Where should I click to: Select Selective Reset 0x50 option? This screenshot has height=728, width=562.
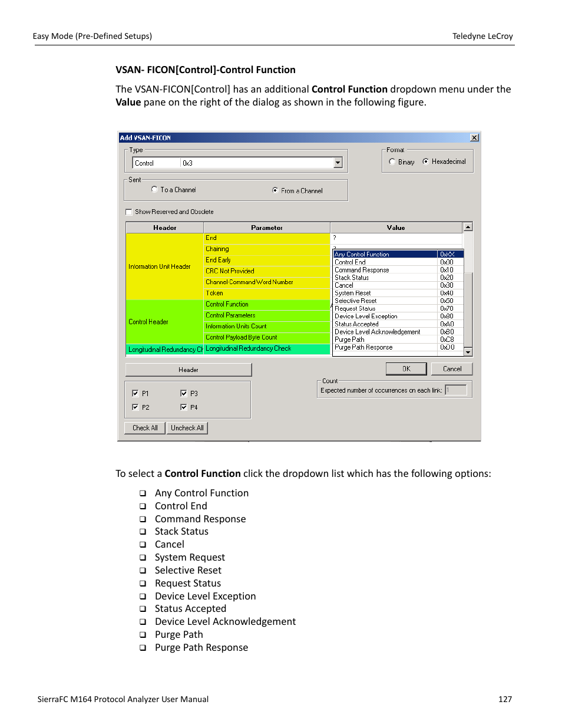click(x=398, y=301)
